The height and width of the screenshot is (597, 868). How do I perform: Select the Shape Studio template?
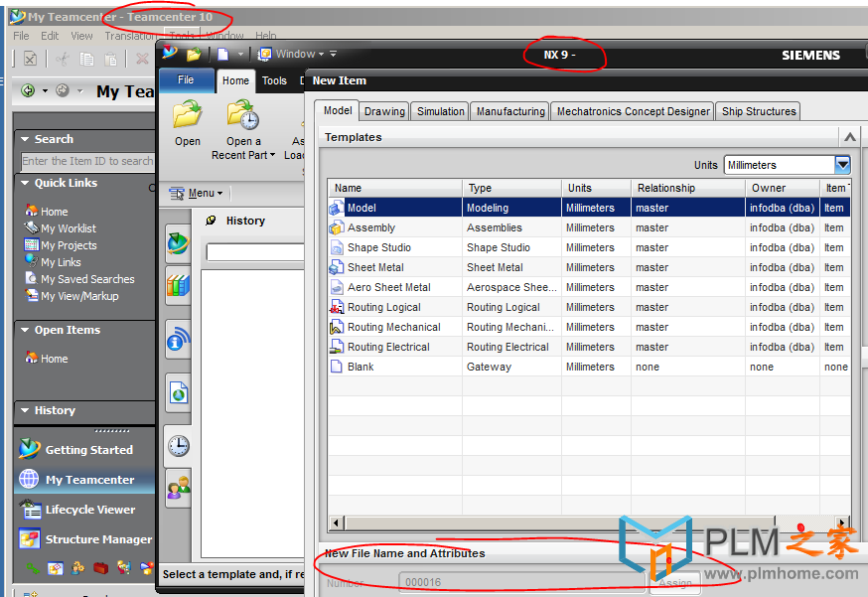click(589, 247)
